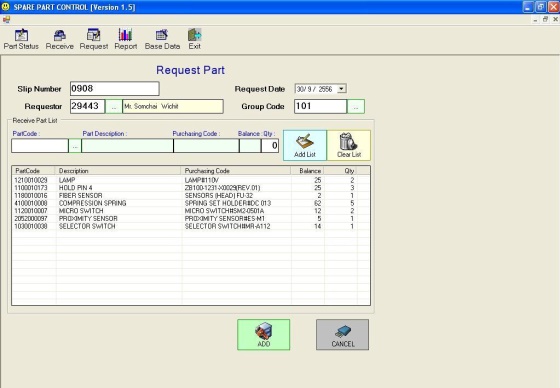Click the Clear List trash button

349,145
